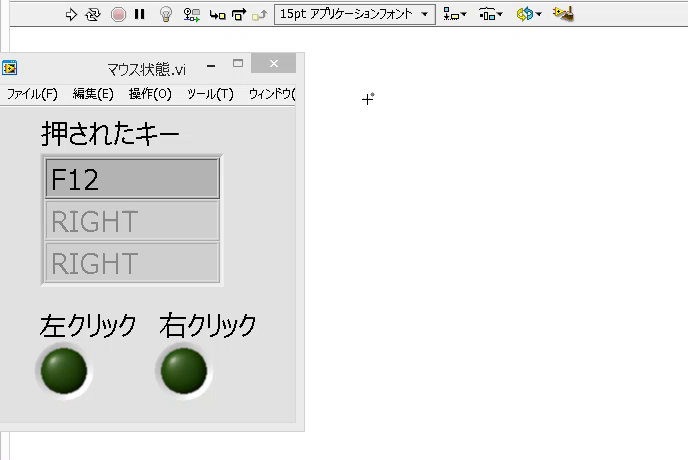This screenshot has width=688, height=460.
Task: Click the 右クリック label text
Action: pos(208,325)
